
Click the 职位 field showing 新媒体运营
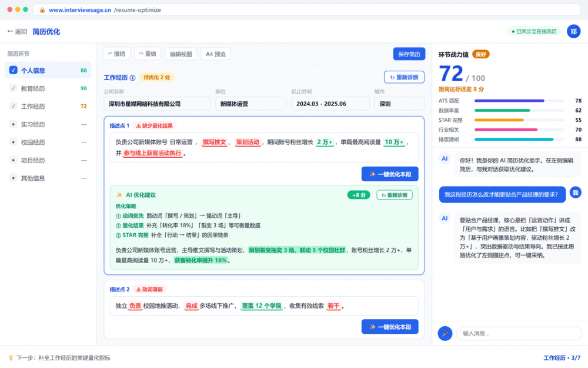[251, 104]
